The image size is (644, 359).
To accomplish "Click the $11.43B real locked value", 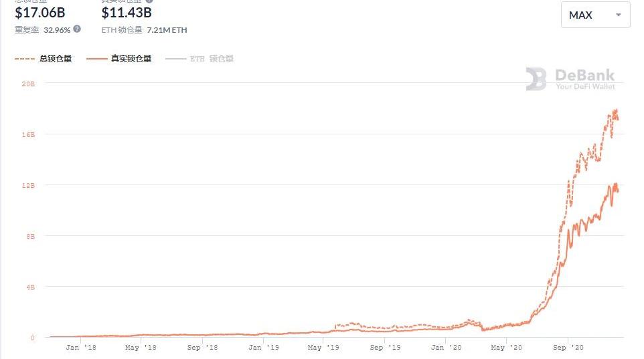I will pos(127,12).
